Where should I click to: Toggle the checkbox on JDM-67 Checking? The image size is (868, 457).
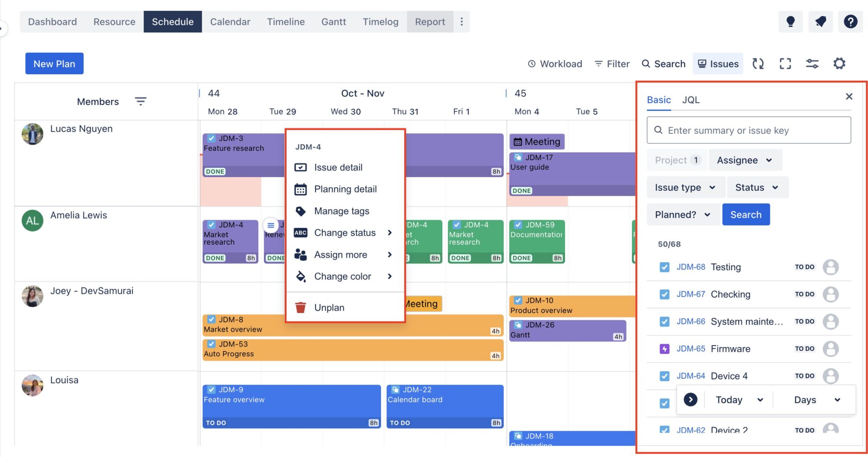click(x=665, y=294)
